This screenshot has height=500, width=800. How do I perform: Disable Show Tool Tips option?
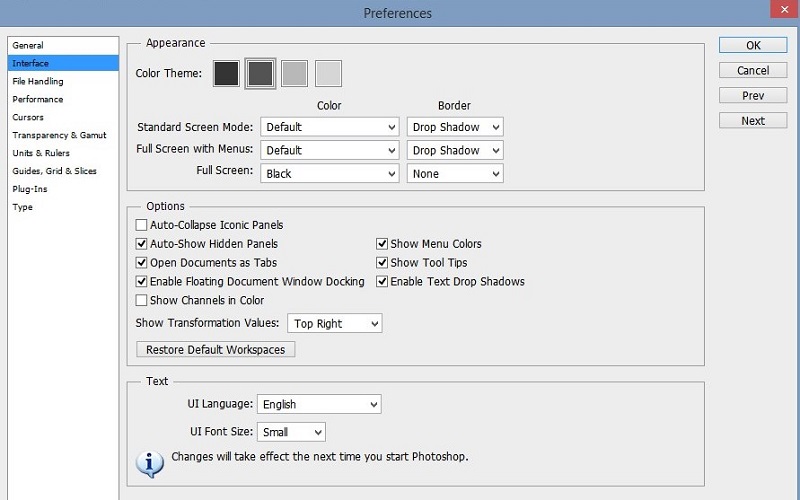click(382, 263)
